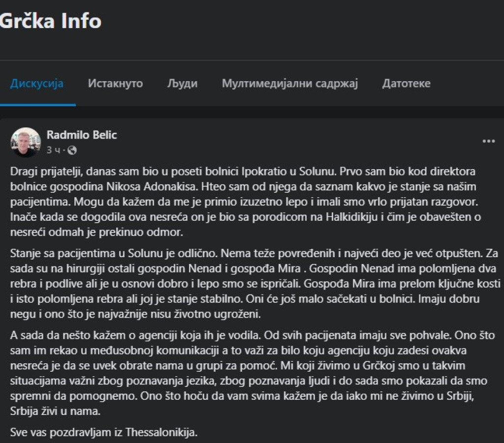Click the paragraph starting "Stanje sa pacijentima"
Image resolution: width=504 pixels, height=443 pixels.
point(251,286)
